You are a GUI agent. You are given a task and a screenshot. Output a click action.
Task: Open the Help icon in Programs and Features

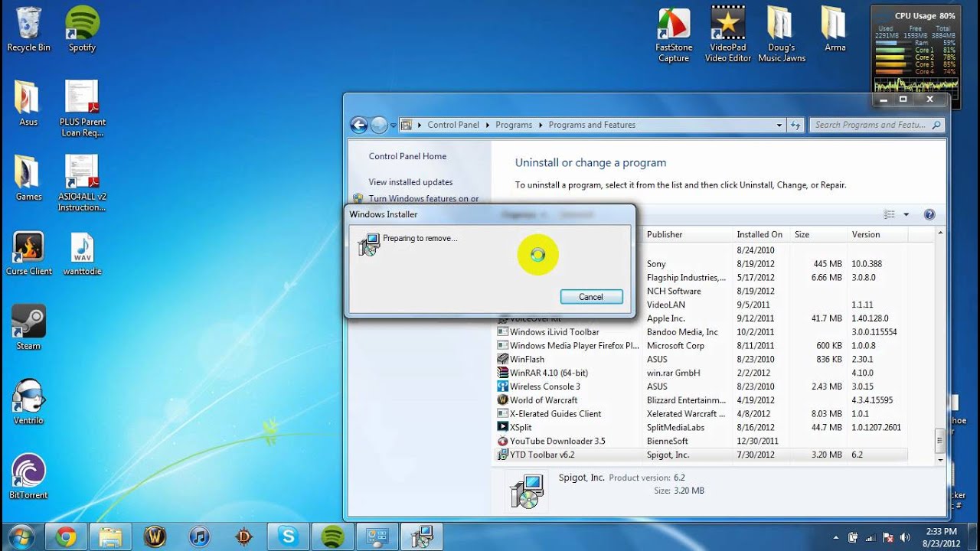point(929,215)
